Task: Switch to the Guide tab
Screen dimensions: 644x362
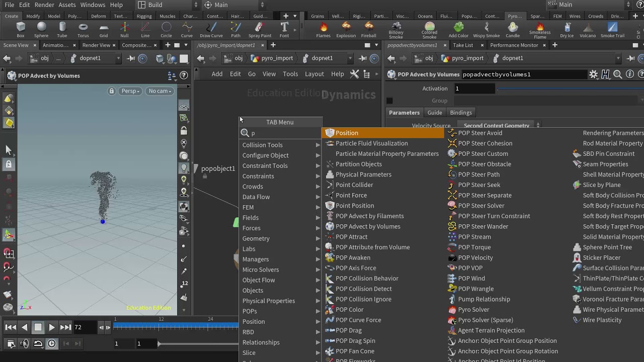Action: [x=435, y=113]
